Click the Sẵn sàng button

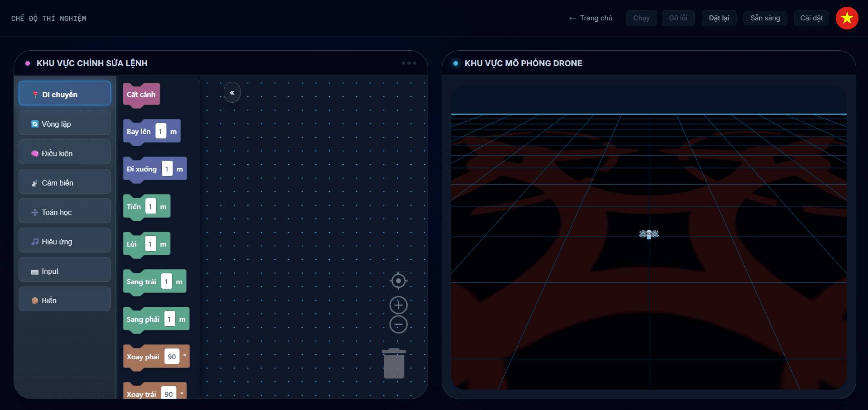pyautogui.click(x=765, y=18)
